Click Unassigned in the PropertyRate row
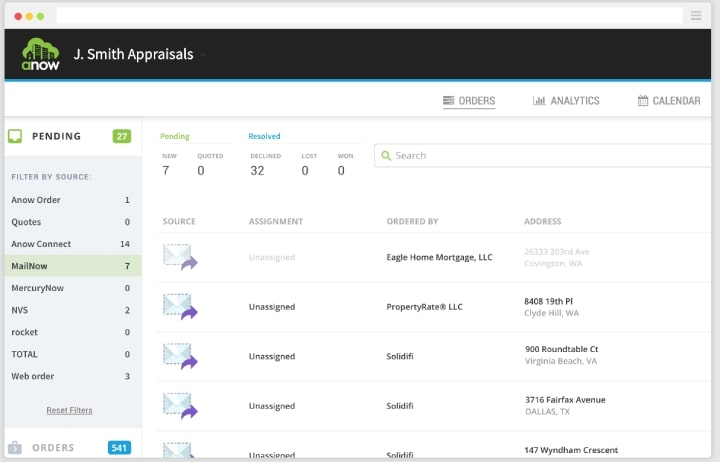 [272, 307]
